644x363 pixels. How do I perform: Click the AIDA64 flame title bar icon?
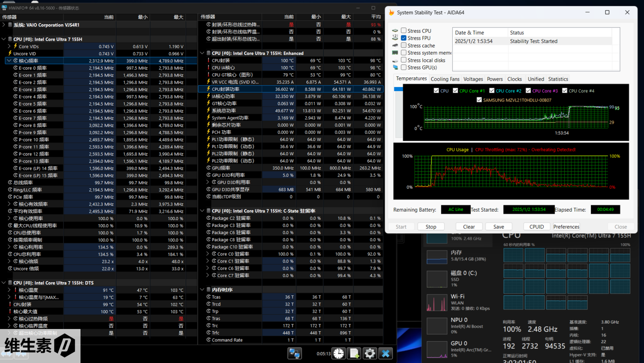click(x=392, y=13)
